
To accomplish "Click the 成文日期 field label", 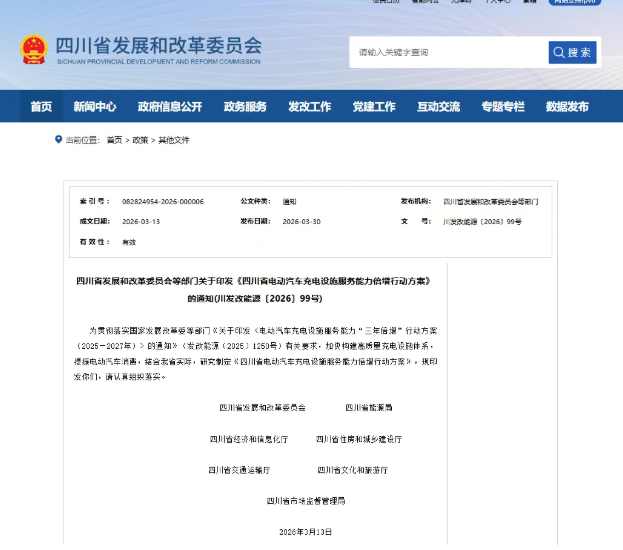I will (95, 221).
